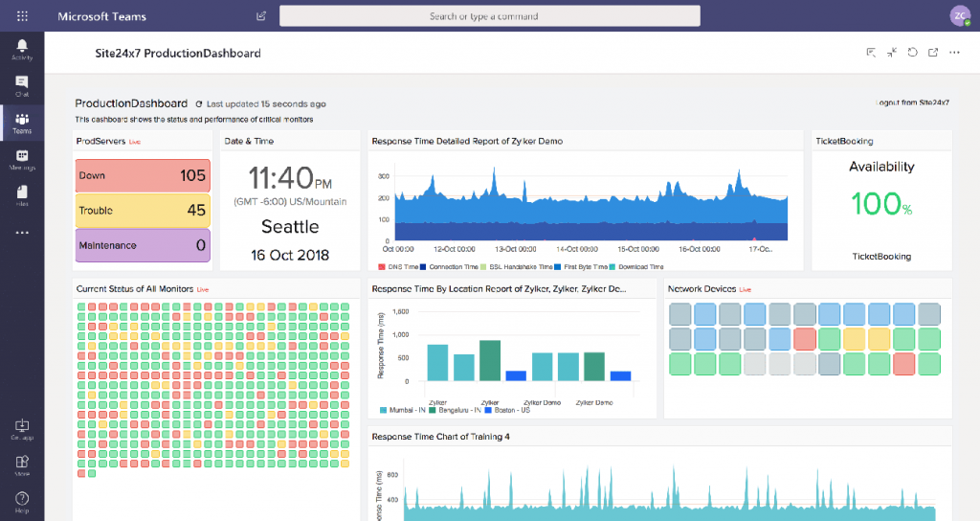Expand the tab's more options ellipsis
This screenshot has height=521, width=980.
tap(953, 53)
